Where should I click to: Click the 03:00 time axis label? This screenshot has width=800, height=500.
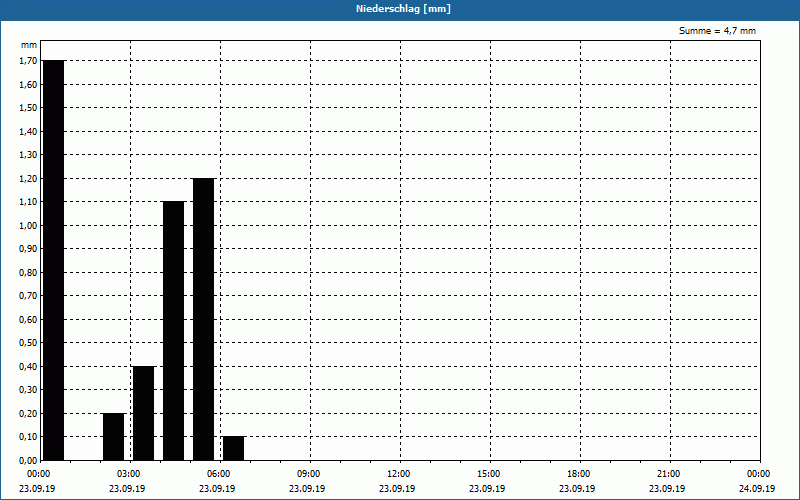coord(129,474)
